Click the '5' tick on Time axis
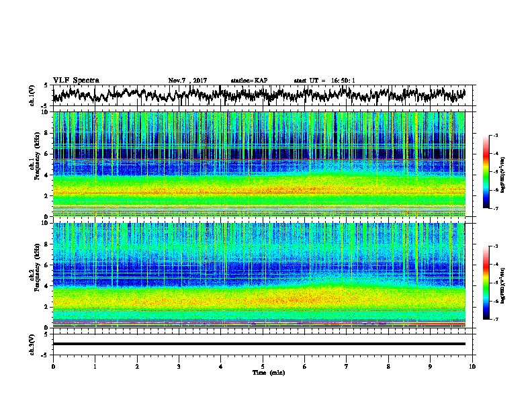Viewport: 532px width, 411px height. click(263, 367)
